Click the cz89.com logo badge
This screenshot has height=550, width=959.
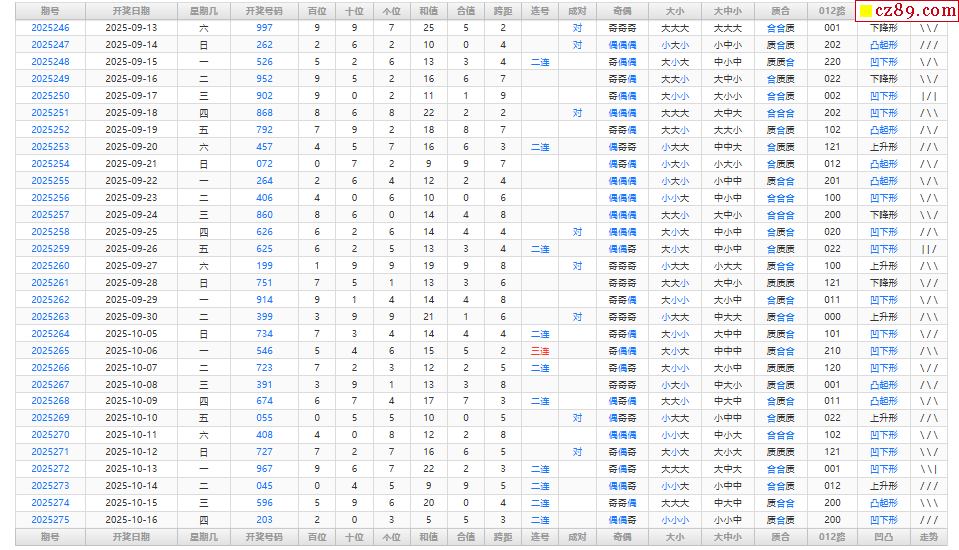(906, 11)
